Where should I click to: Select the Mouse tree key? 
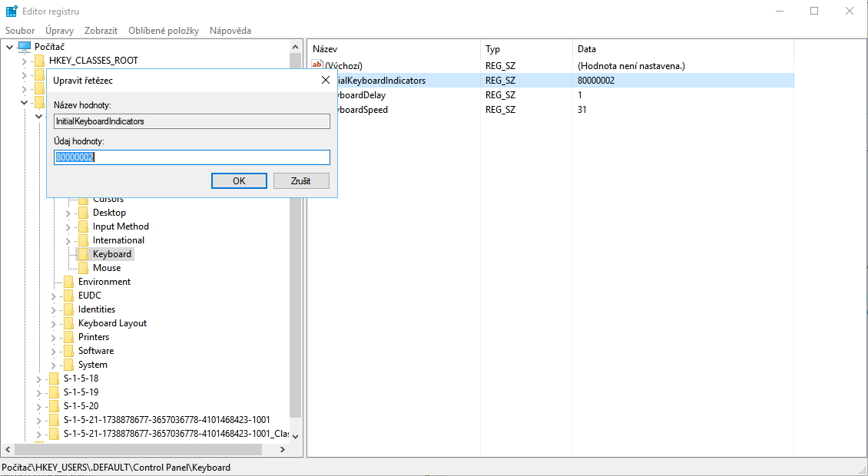click(107, 268)
